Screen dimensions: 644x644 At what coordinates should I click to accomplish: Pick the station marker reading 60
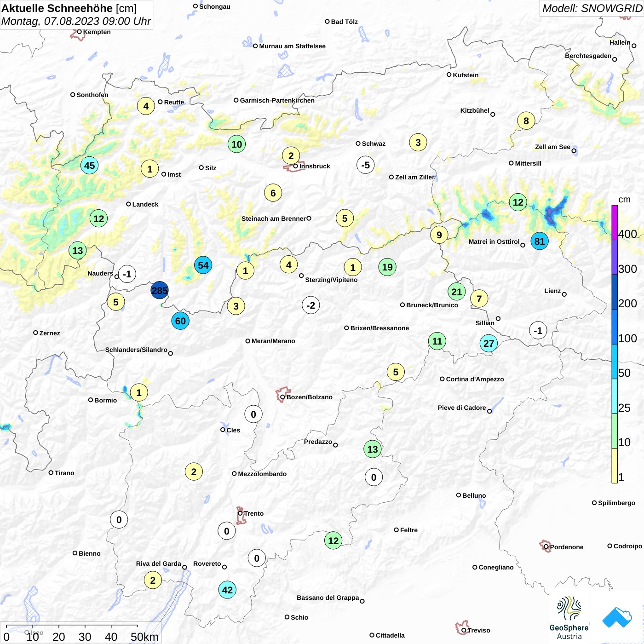click(180, 321)
